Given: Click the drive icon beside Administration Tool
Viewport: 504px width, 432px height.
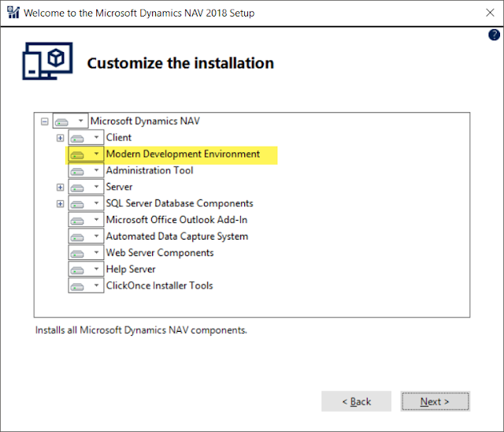Looking at the screenshot, I should pos(77,171).
